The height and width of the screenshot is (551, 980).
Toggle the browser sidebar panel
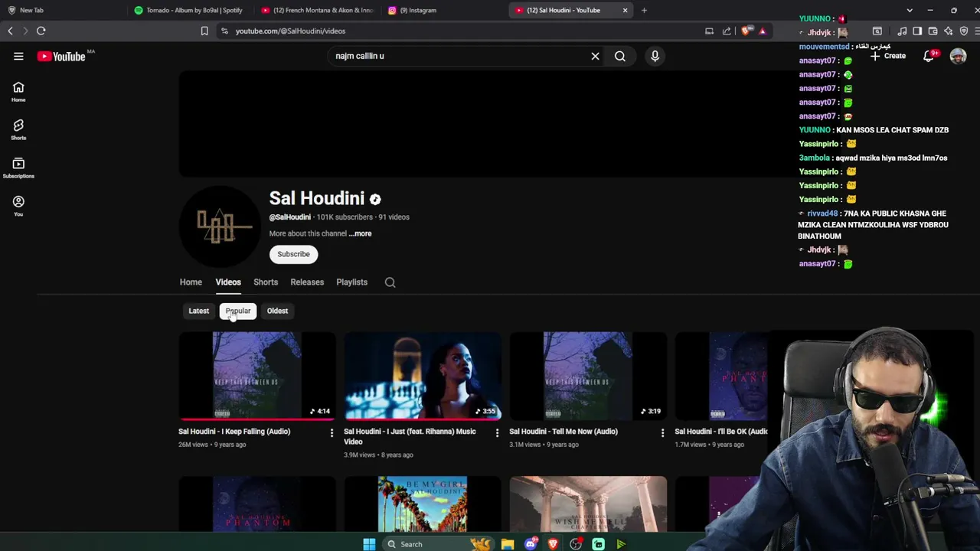(x=917, y=31)
